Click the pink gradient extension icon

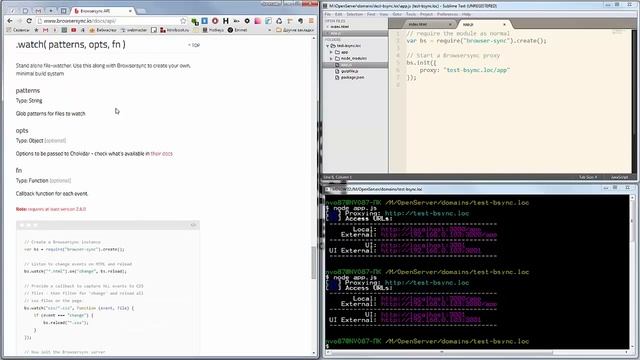(258, 21)
